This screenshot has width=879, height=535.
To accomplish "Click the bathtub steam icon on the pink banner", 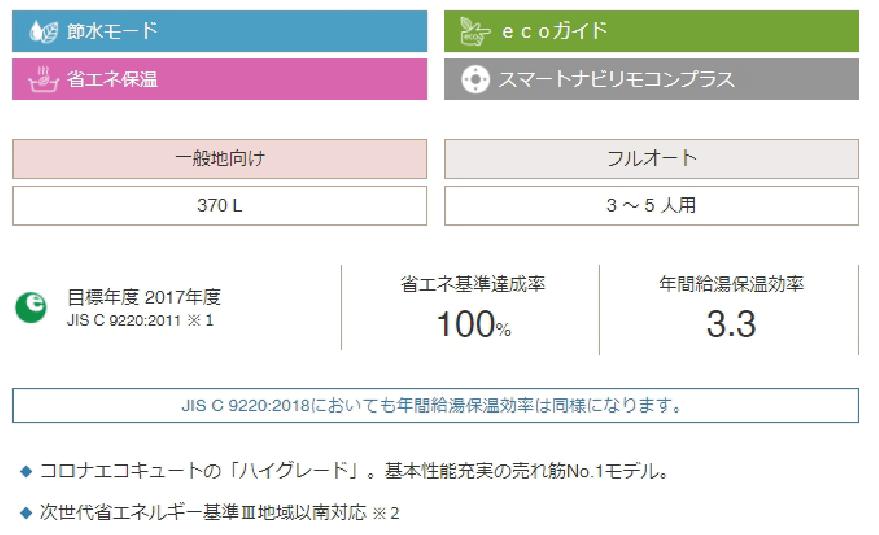I will tap(43, 79).
